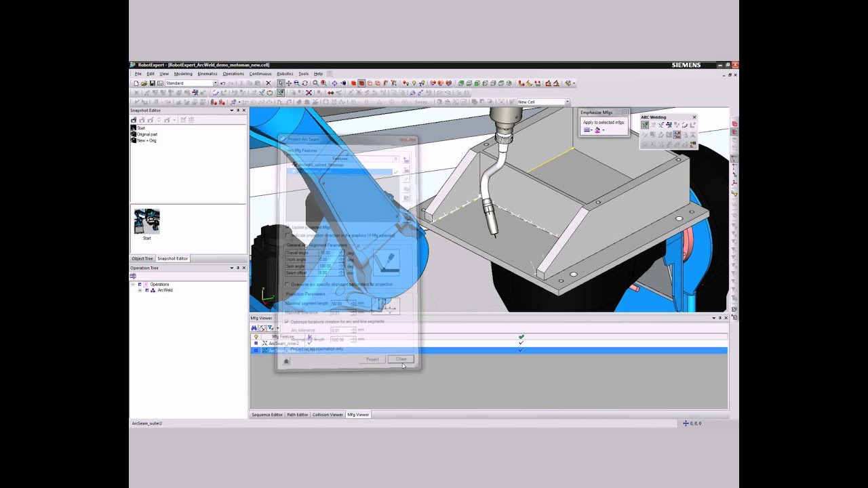868x488 pixels.
Task: Click the ruler measurement toolbar icon
Action: pyautogui.click(x=530, y=83)
